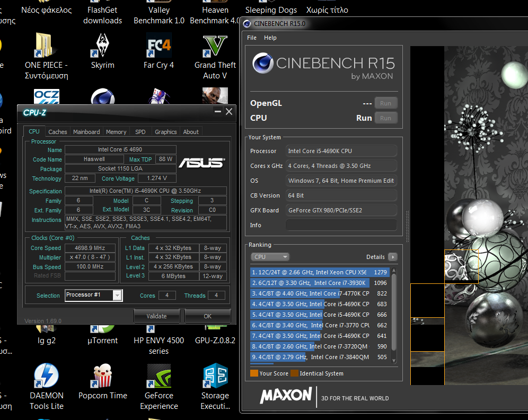The width and height of the screenshot is (528, 420).
Task: Select ranking entry 6 Core i7-3770
Action: [x=320, y=325]
